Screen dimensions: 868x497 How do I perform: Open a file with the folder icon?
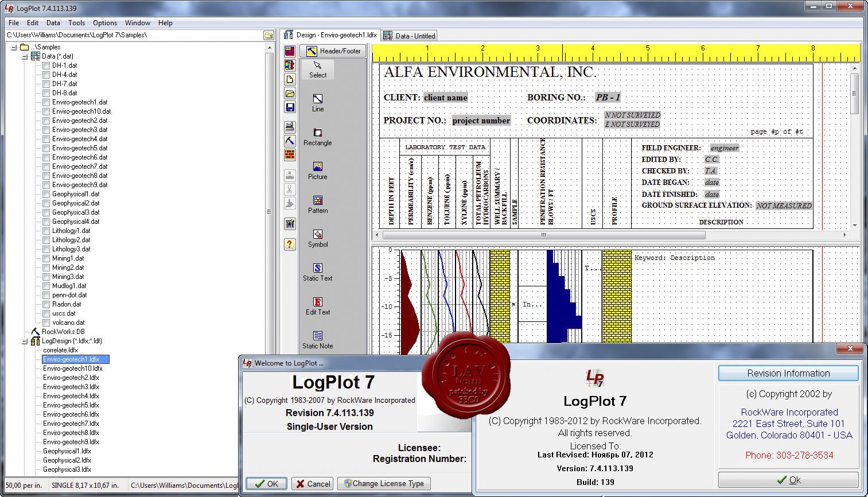[290, 94]
